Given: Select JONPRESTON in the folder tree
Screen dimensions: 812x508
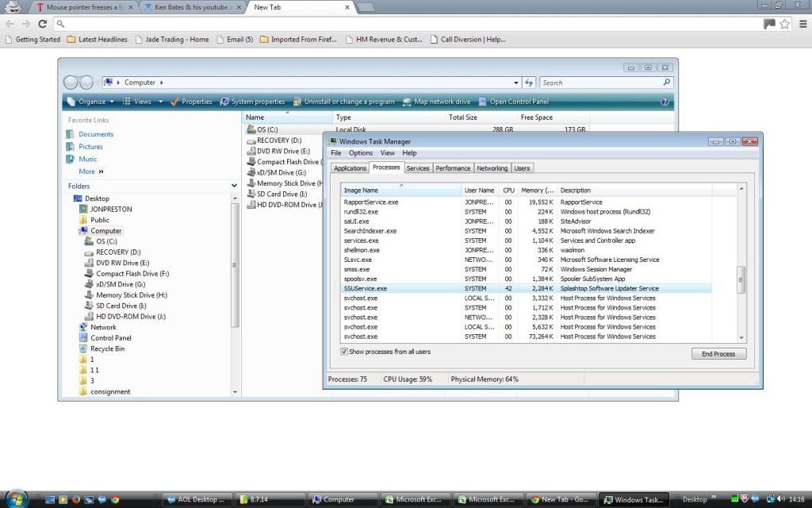Looking at the screenshot, I should tap(111, 210).
